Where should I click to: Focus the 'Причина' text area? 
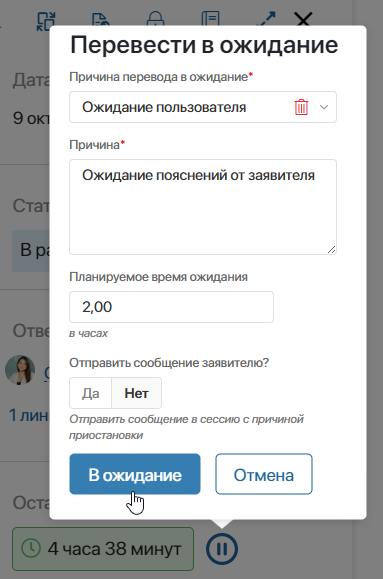(203, 207)
